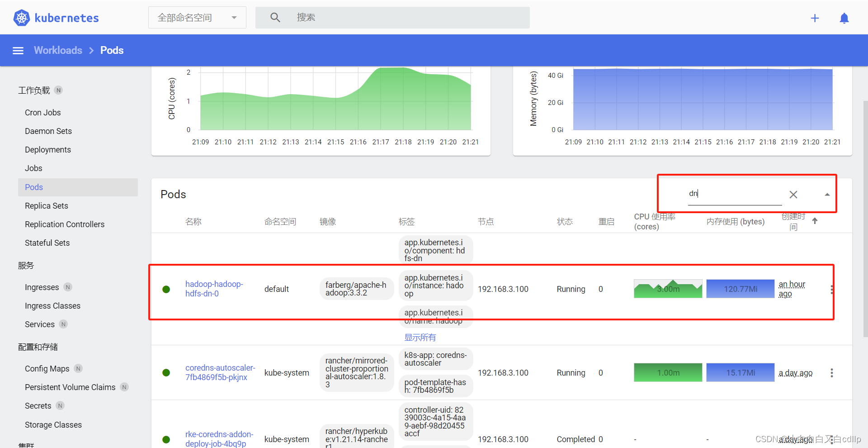The width and height of the screenshot is (868, 448).
Task: Collapse the Pods card arrow
Action: [827, 195]
